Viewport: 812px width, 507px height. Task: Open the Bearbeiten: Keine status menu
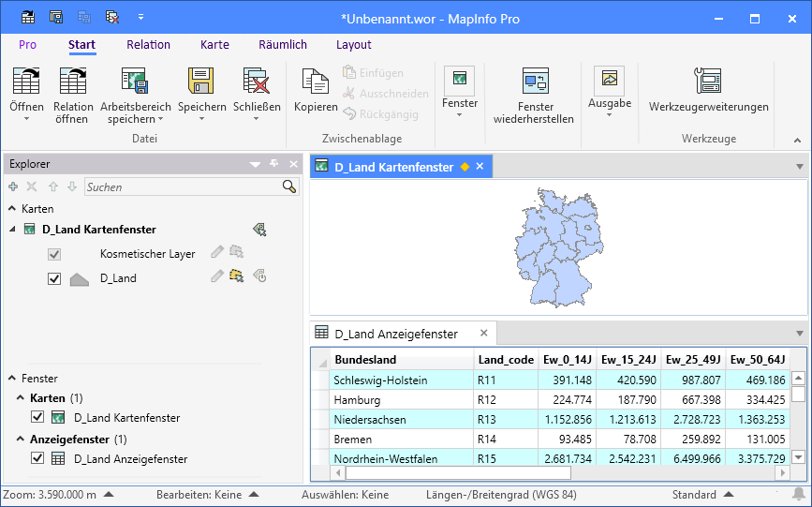(x=254, y=494)
